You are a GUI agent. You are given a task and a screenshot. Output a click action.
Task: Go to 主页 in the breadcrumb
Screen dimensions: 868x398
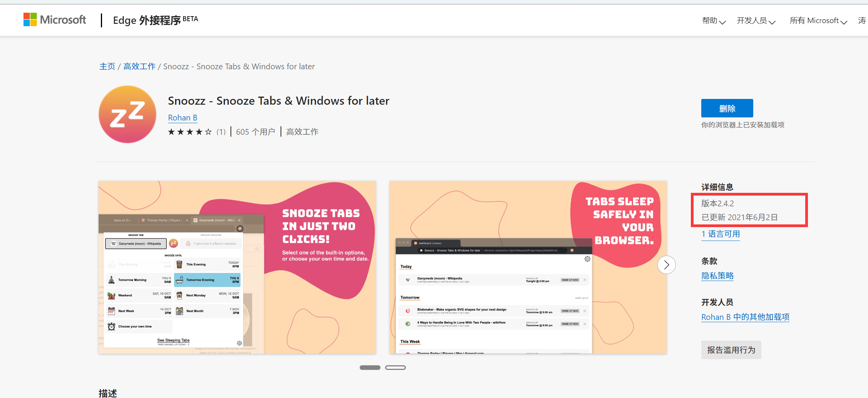click(x=107, y=67)
